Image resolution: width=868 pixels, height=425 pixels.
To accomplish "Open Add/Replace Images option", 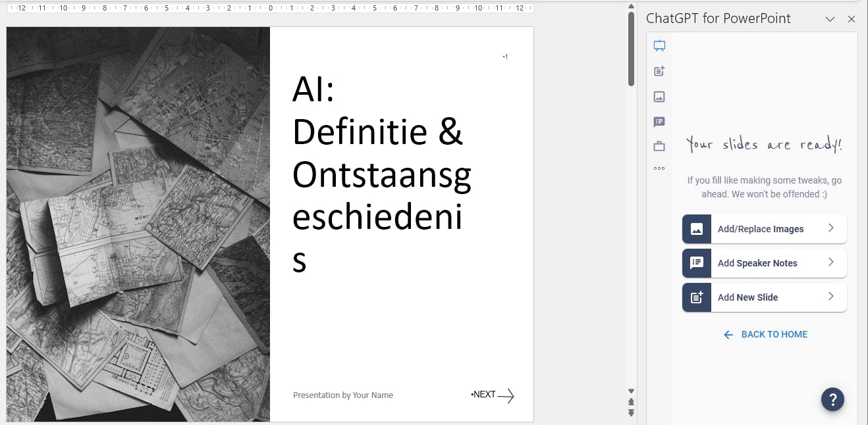I will [x=764, y=229].
